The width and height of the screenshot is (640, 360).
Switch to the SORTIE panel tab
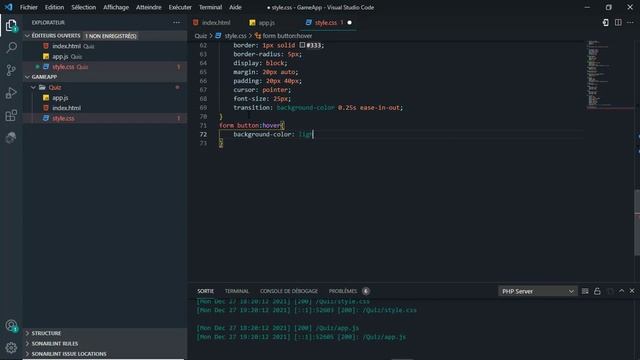(206, 291)
